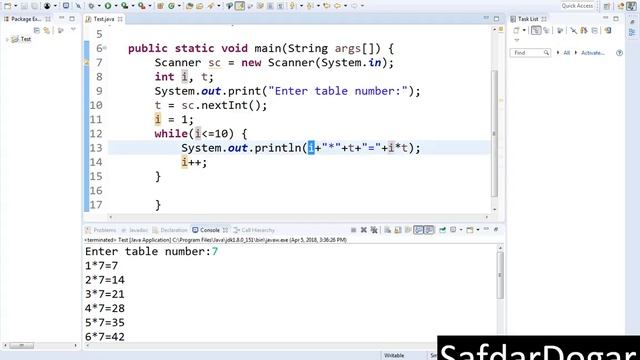Screen dimensions: 640x360
Task: Close the Test.java editor tab
Action: tap(120, 19)
